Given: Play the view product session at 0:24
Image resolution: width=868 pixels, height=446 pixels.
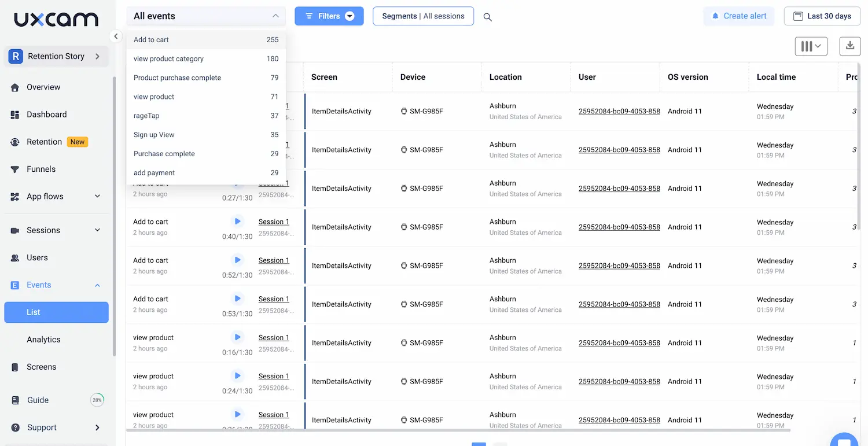Looking at the screenshot, I should pyautogui.click(x=237, y=376).
